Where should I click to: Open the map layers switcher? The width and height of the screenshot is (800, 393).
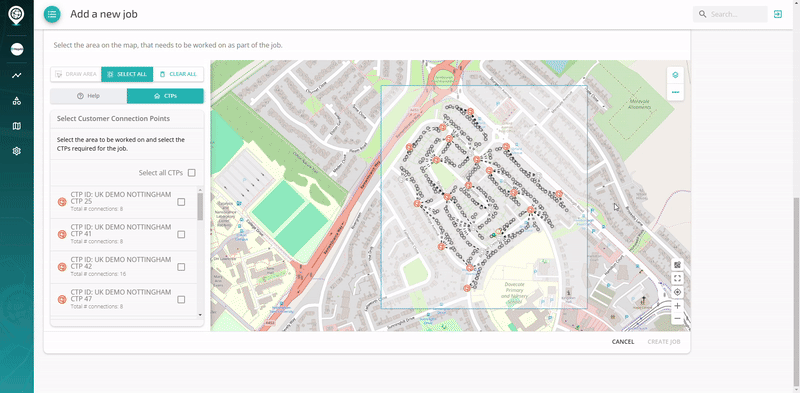coord(675,75)
